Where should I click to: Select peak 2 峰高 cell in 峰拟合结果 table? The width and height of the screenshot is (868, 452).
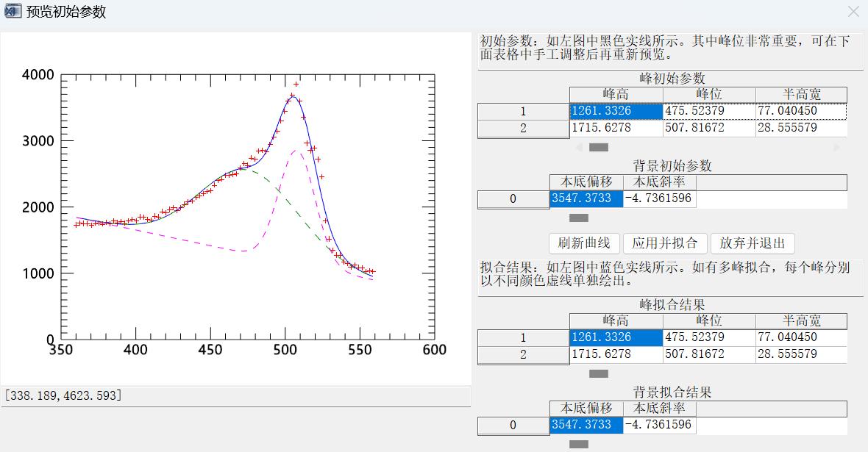(x=616, y=354)
